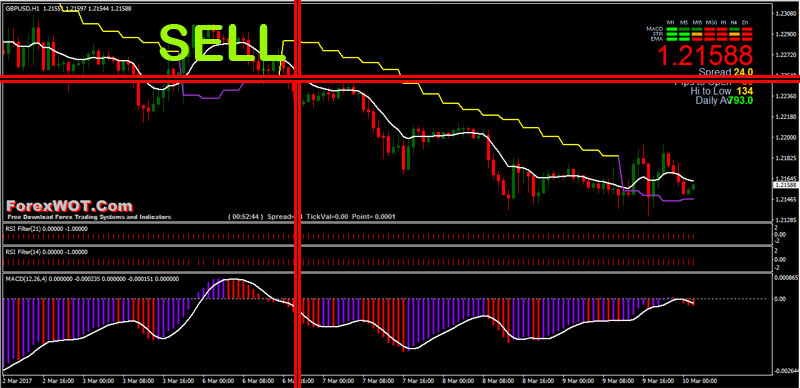This screenshot has width=800, height=388.
Task: Click the 1.23080 price axis label
Action: [x=785, y=13]
